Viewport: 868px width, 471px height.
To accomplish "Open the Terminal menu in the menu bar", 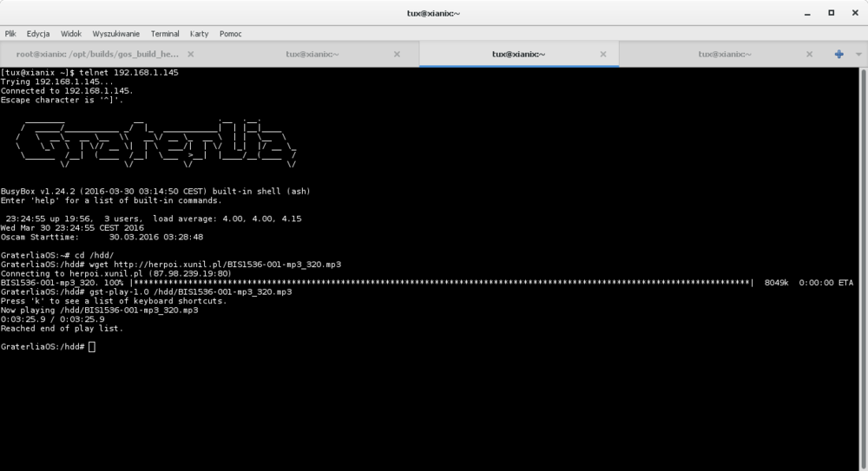I will (165, 34).
